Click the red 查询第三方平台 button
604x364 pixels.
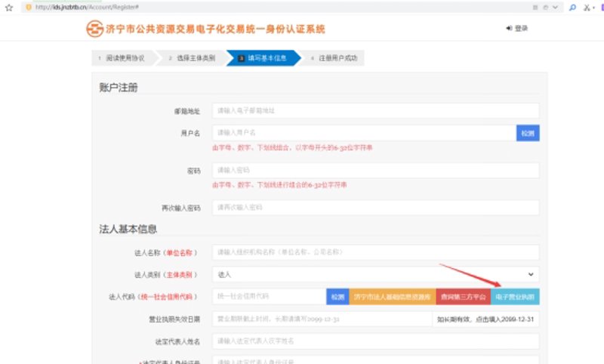[x=464, y=297]
